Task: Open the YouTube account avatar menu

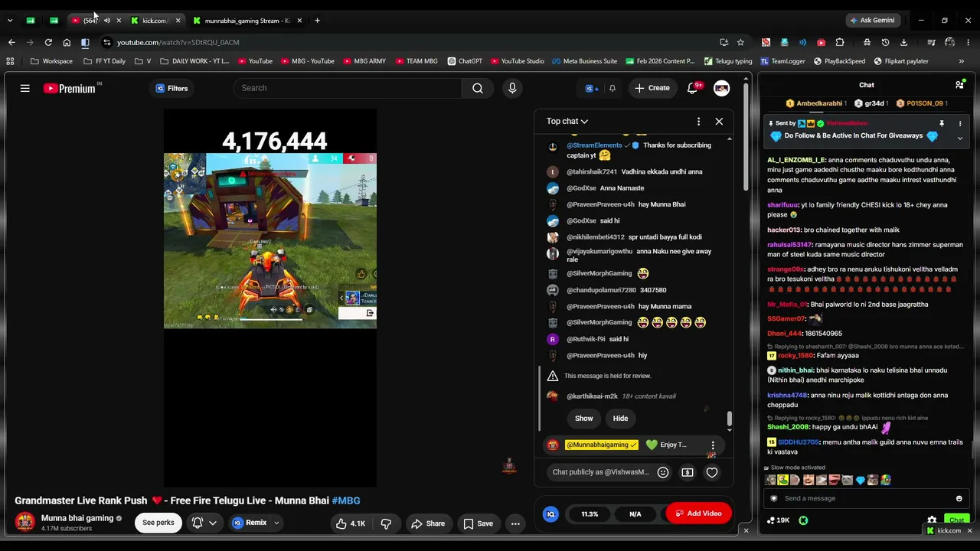Action: pos(721,88)
